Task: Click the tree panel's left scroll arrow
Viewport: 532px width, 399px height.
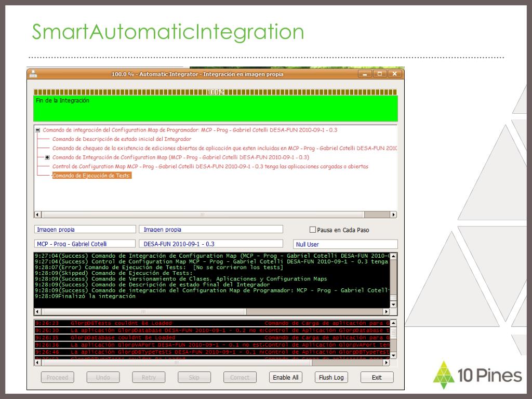Action: [37, 215]
